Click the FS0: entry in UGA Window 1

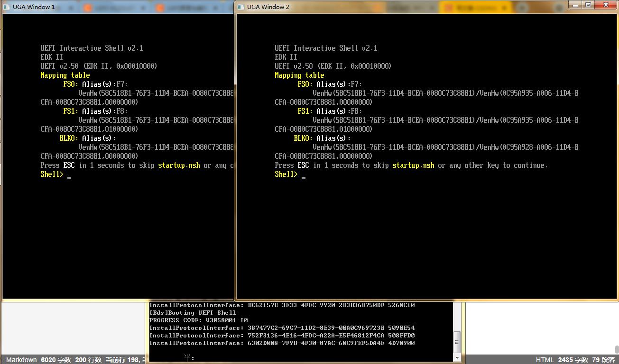coord(71,84)
